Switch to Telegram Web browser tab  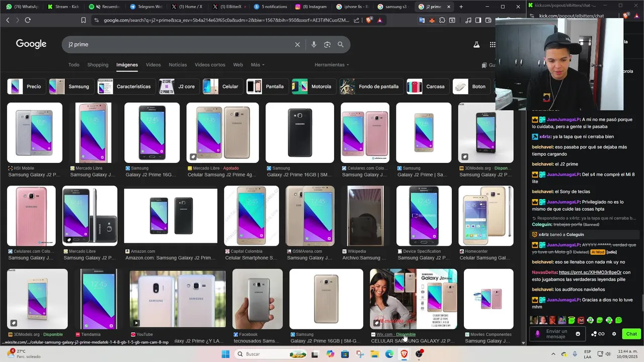tap(146, 7)
